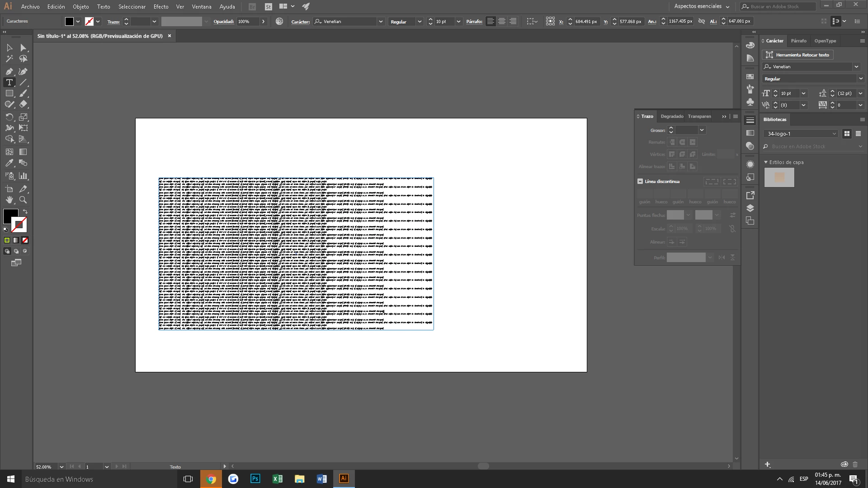Select the Magic Wand tool

coord(9,59)
